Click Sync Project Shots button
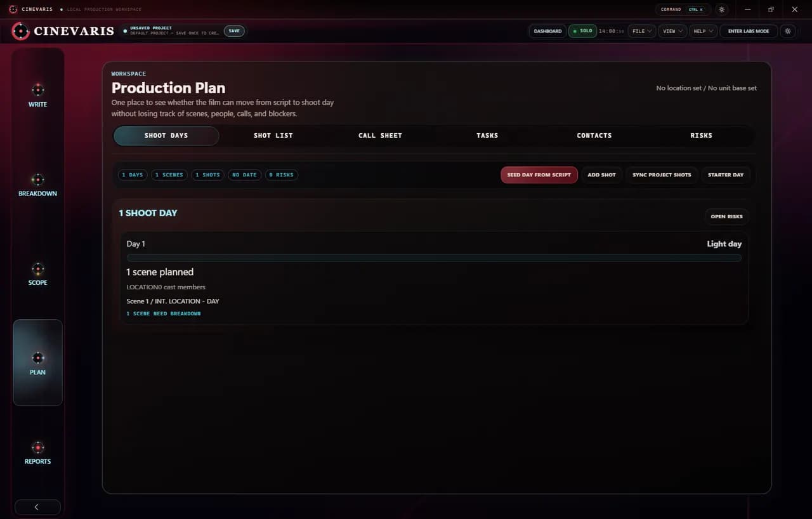Screen dimensions: 812x519 point(662,175)
